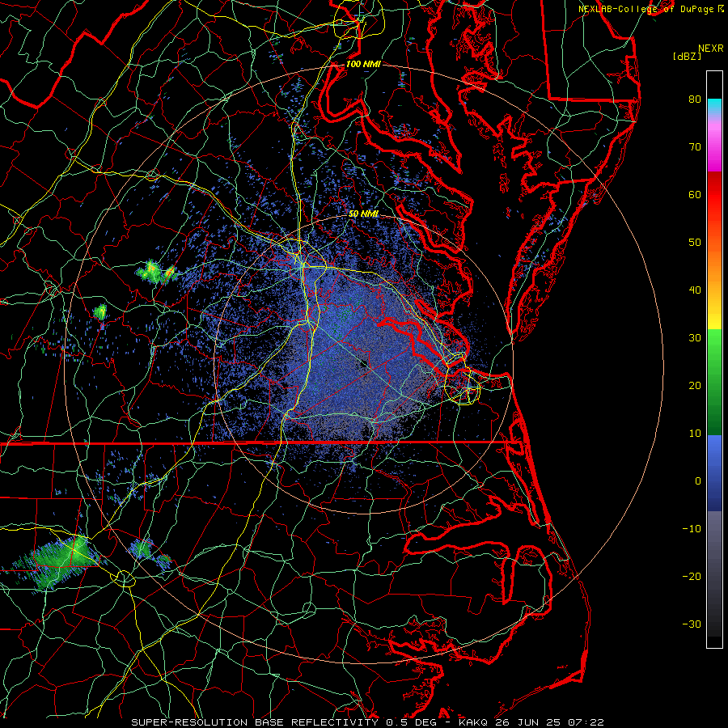
Task: Click the 50 dBZ scale value
Action: (695, 243)
